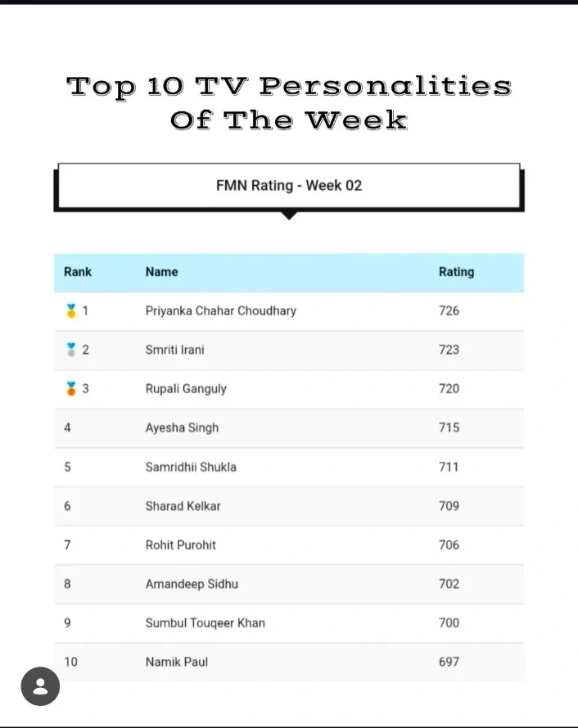578x728 pixels.
Task: Click Ayesha Singh's name
Action: pos(182,427)
